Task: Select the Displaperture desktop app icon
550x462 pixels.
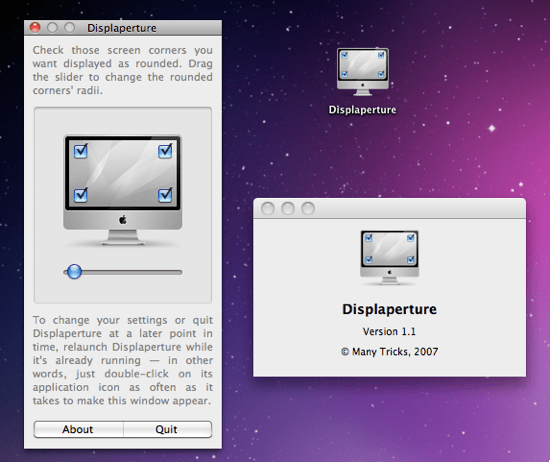Action: click(x=362, y=72)
